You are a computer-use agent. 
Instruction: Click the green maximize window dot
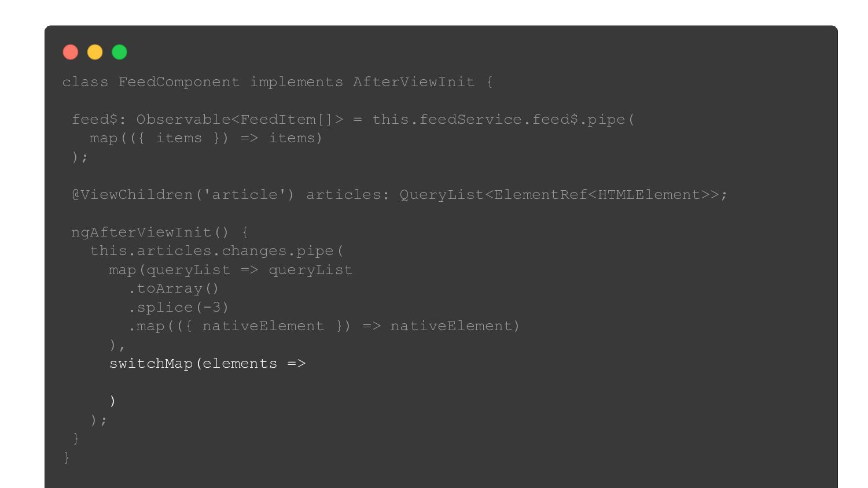(119, 52)
